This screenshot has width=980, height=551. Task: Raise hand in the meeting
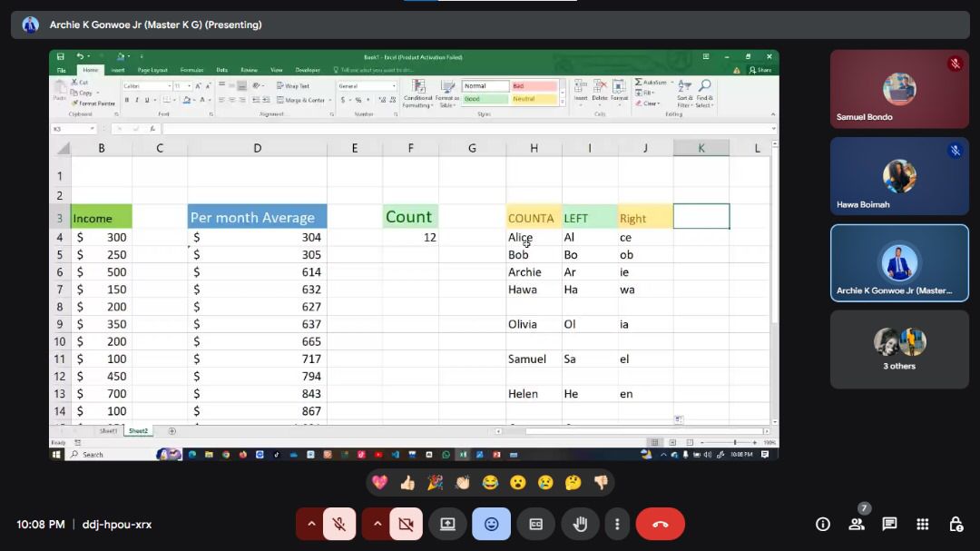coord(581,524)
